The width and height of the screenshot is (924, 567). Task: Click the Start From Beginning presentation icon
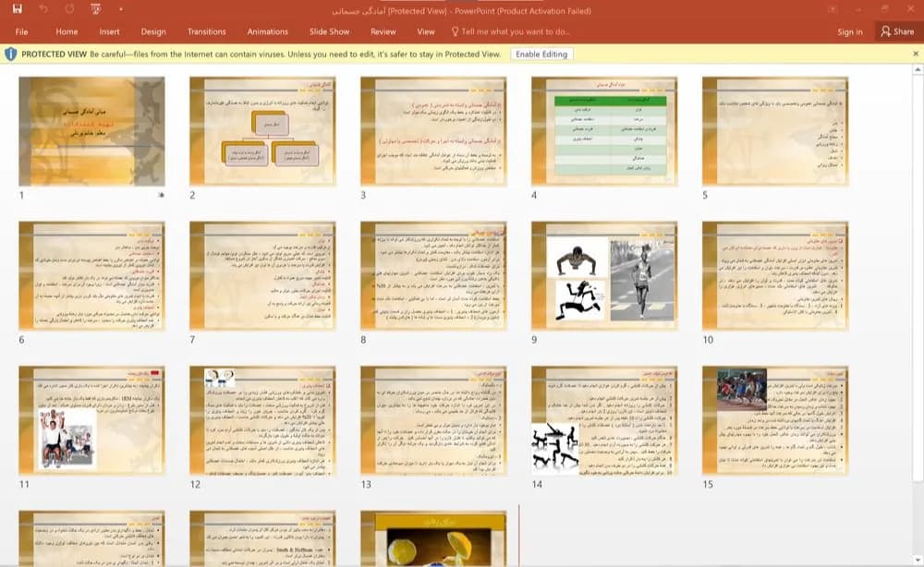pos(96,9)
